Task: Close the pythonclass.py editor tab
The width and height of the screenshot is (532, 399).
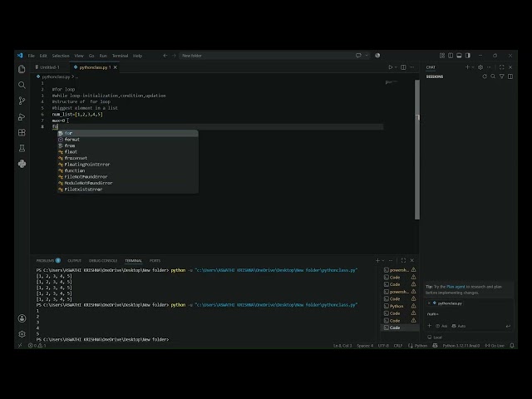Action: click(x=116, y=67)
